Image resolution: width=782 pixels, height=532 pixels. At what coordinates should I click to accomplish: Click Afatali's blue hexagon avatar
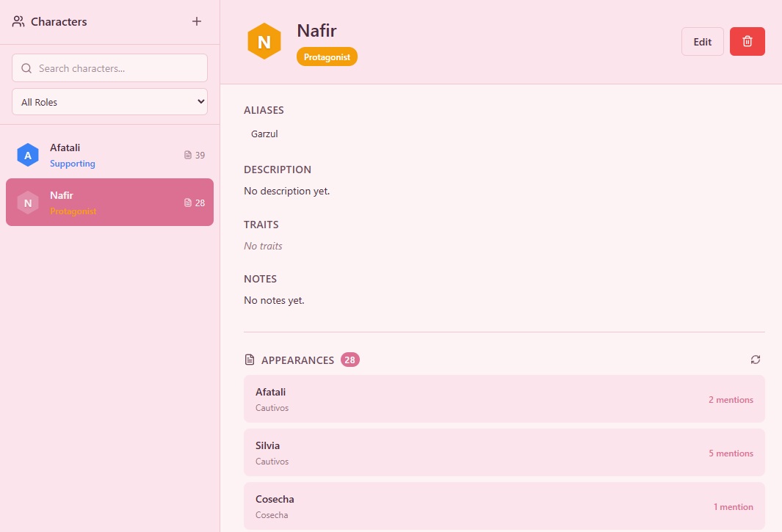(28, 155)
